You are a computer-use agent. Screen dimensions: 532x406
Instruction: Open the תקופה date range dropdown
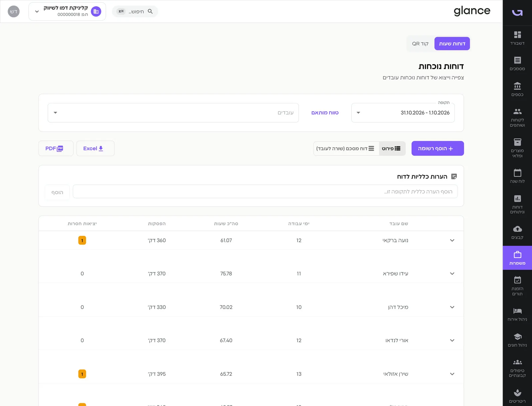tap(403, 113)
